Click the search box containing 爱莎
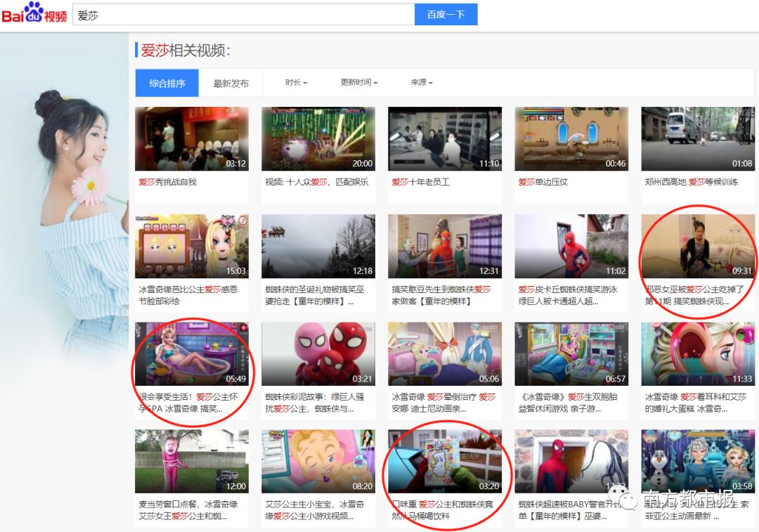 [243, 15]
